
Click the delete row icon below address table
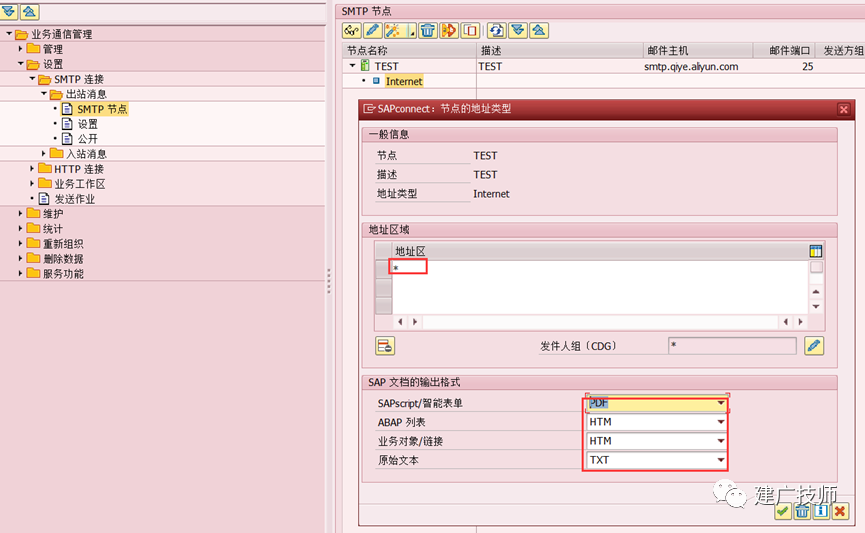click(385, 346)
